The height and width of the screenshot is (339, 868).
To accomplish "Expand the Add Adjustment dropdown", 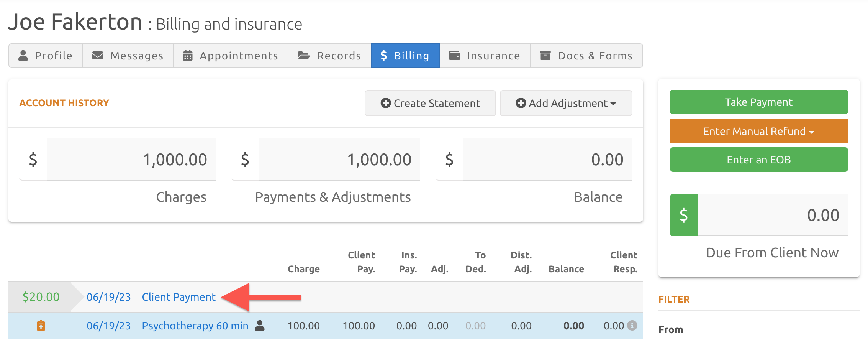I will (566, 103).
